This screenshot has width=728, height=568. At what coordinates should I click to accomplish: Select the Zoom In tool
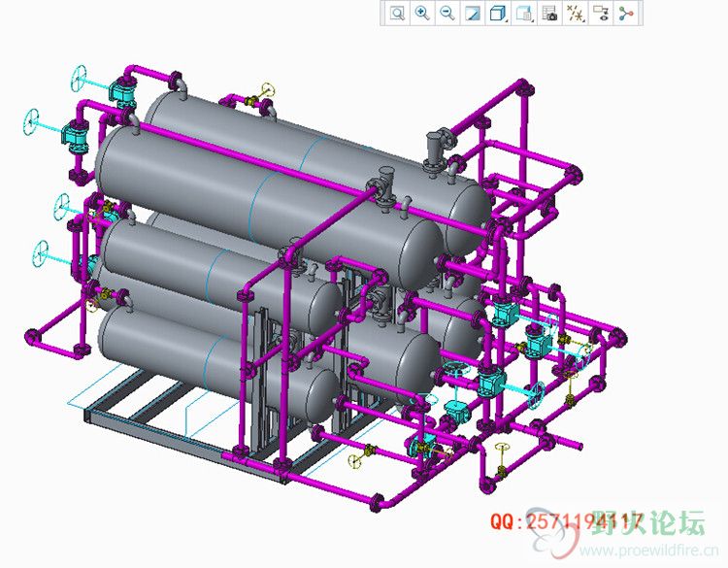(422, 13)
